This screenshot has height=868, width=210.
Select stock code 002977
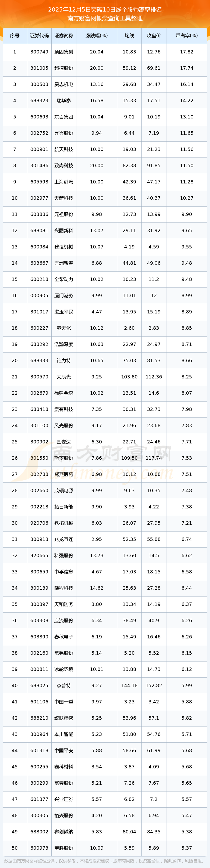point(39,198)
